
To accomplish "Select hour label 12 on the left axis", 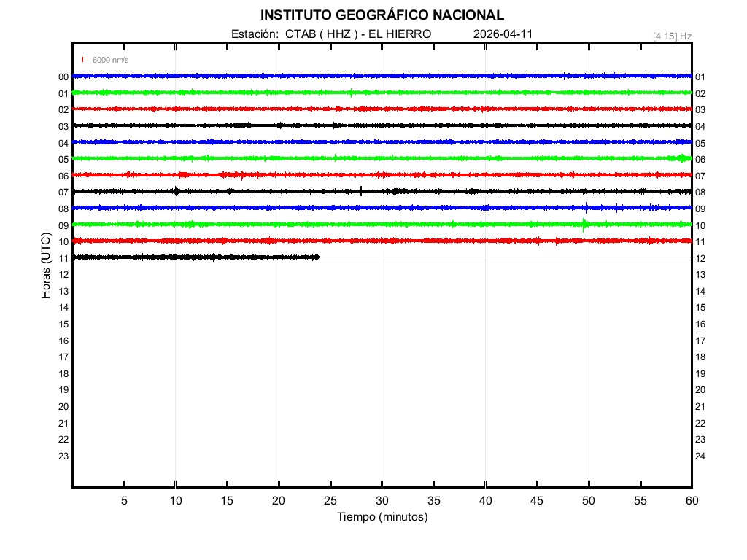I will pos(63,275).
